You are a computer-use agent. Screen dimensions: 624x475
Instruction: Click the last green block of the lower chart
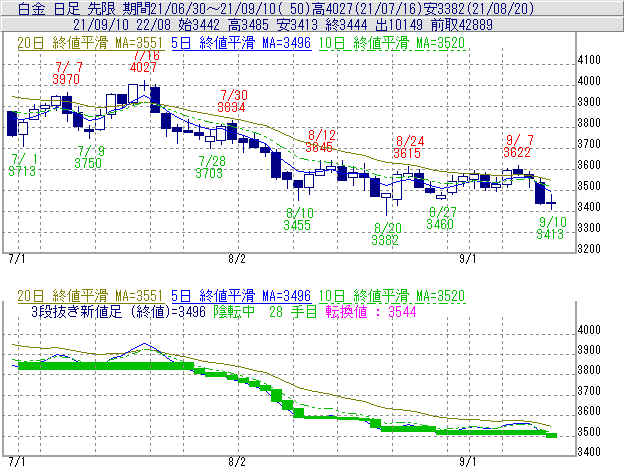tap(552, 436)
